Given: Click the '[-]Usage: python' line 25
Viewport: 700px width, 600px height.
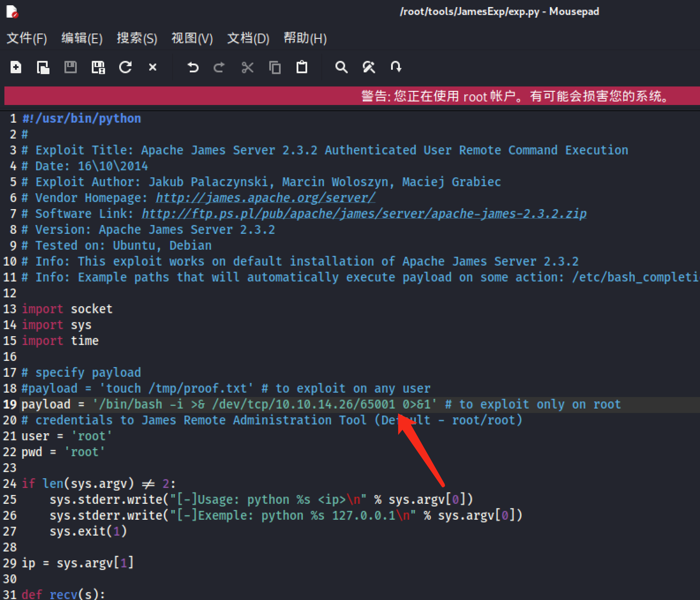Looking at the screenshot, I should [261, 499].
